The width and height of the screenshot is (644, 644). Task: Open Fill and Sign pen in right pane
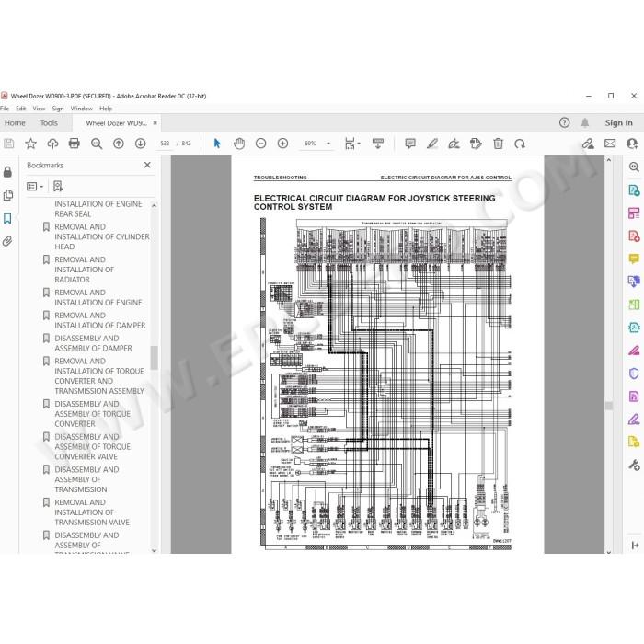point(634,420)
